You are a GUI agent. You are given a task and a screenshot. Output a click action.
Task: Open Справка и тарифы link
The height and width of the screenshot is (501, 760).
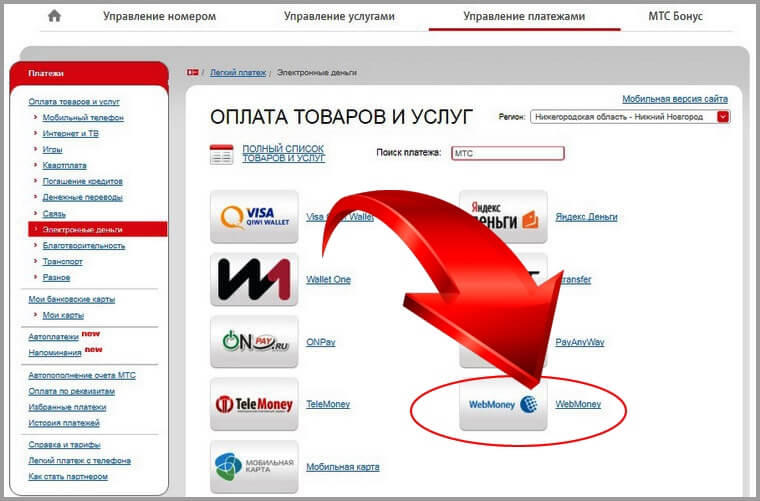pyautogui.click(x=64, y=444)
